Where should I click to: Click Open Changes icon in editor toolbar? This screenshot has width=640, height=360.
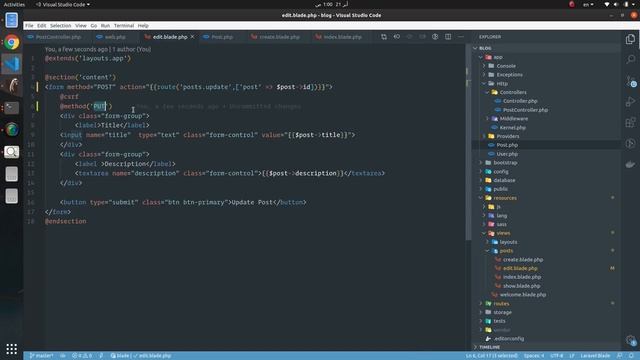pos(384,37)
